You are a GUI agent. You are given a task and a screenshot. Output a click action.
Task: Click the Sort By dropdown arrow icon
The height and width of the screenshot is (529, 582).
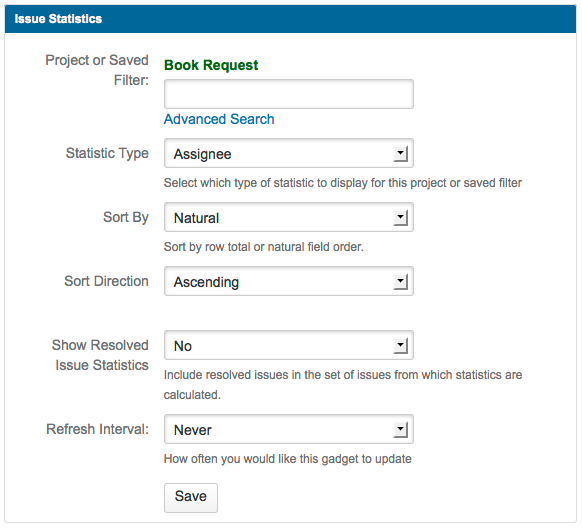[400, 217]
